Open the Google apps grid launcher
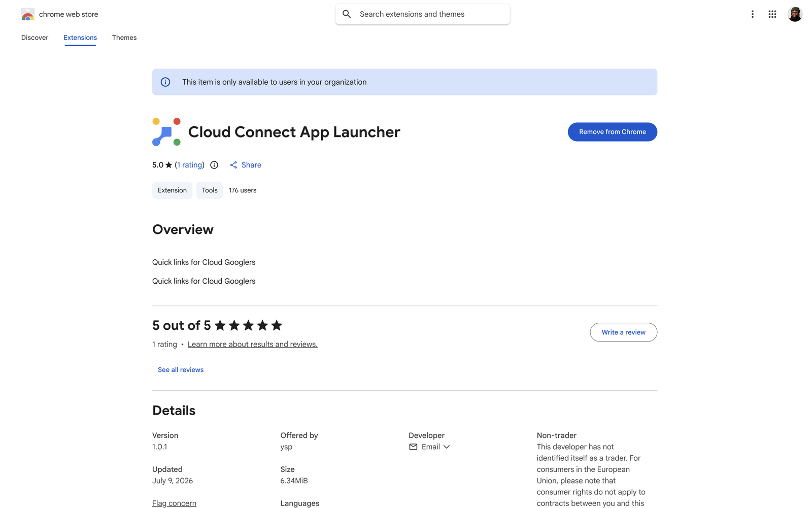Viewport: 812px width, 508px height. [x=772, y=14]
